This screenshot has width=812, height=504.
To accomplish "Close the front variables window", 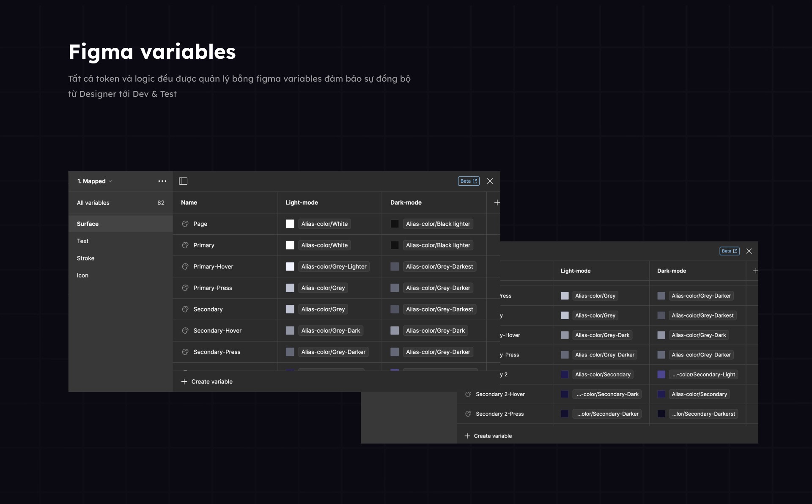I will pyautogui.click(x=490, y=181).
